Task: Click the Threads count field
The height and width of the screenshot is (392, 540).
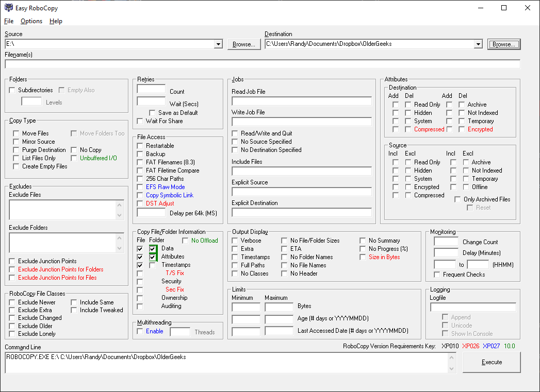Action: click(x=180, y=332)
